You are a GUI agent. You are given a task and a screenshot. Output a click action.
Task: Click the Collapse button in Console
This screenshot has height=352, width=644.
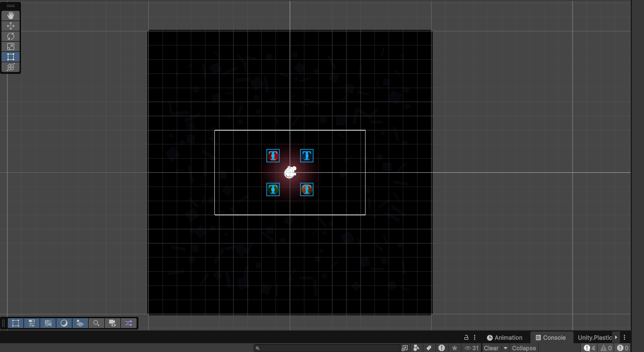(x=524, y=348)
